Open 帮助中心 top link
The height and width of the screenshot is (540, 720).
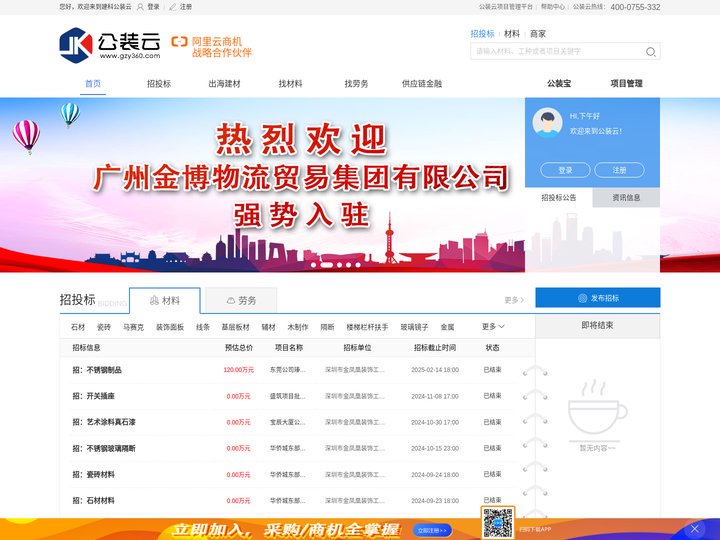pyautogui.click(x=552, y=7)
